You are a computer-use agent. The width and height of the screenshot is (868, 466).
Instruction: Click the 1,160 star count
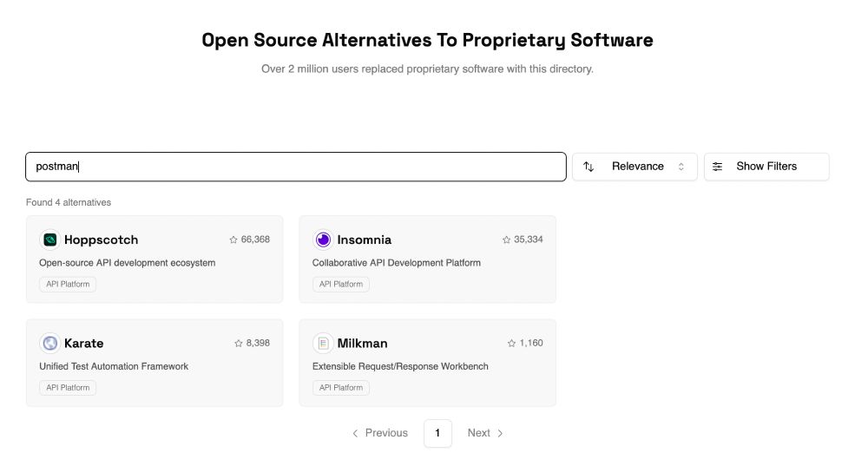531,343
